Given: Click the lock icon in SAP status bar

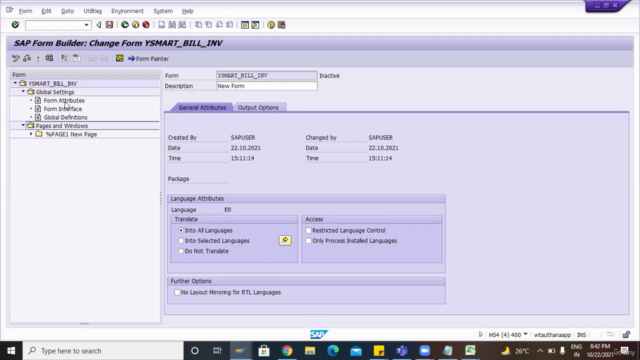Looking at the screenshot, I should coord(626,335).
